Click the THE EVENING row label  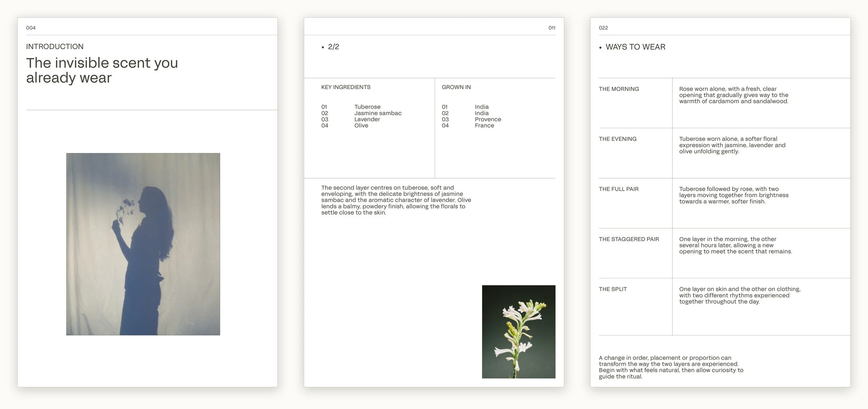[x=618, y=139]
